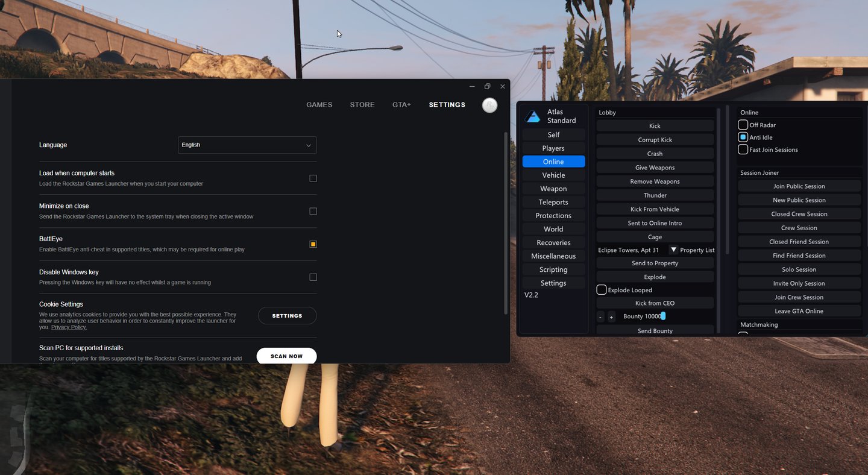Screen dimensions: 868x475
Task: Select the World tab in Atlas
Action: point(553,229)
